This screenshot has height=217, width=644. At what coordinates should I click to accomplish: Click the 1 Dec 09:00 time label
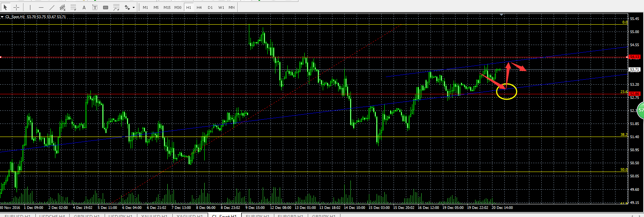33,208
